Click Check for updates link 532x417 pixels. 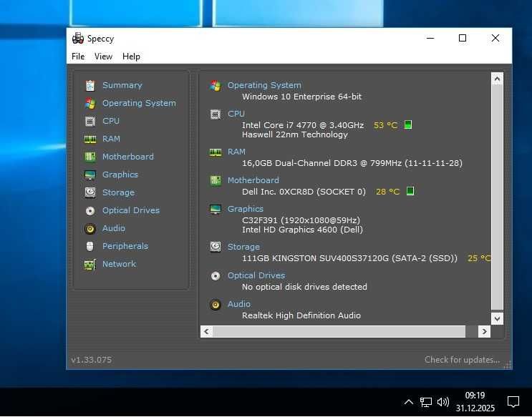click(x=462, y=360)
